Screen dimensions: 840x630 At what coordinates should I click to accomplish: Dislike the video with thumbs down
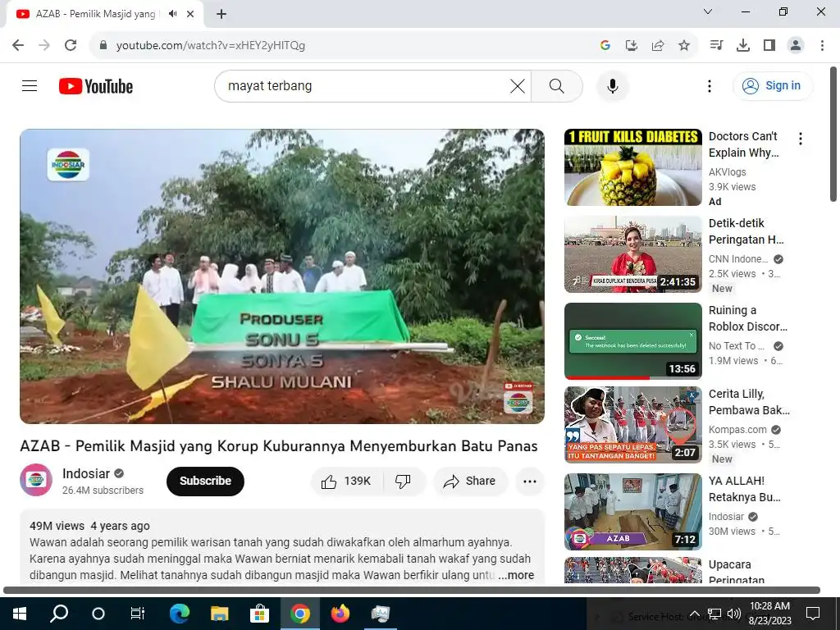(404, 481)
